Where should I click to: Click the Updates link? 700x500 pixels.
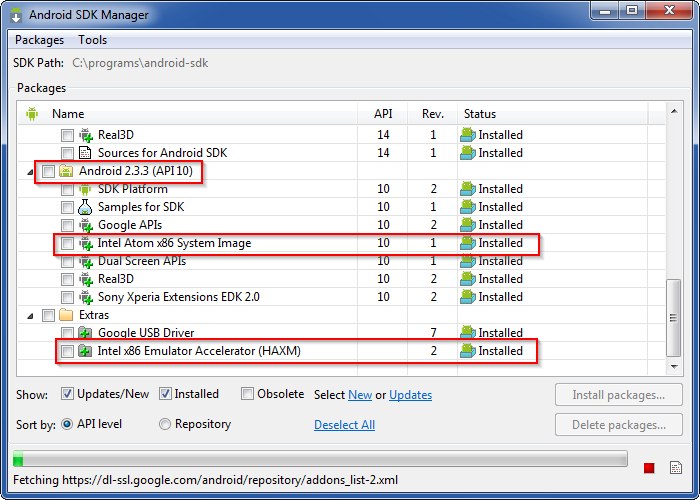pos(410,395)
